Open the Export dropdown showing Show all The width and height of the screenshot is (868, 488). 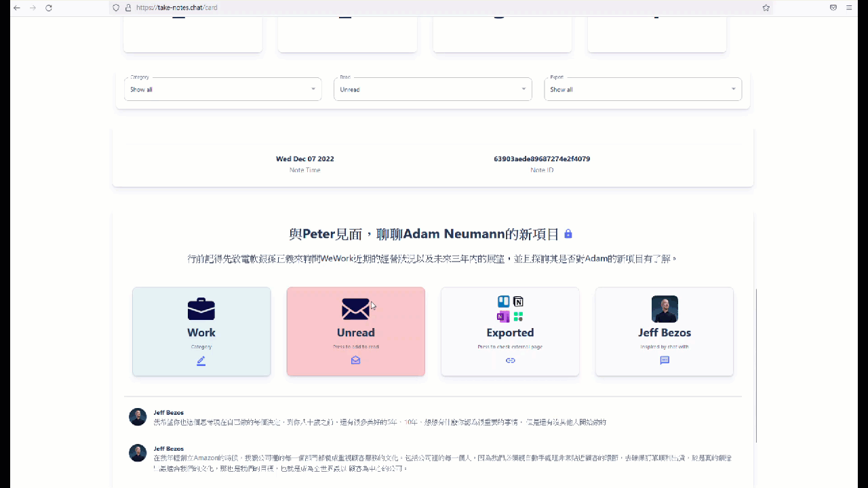[x=643, y=89]
